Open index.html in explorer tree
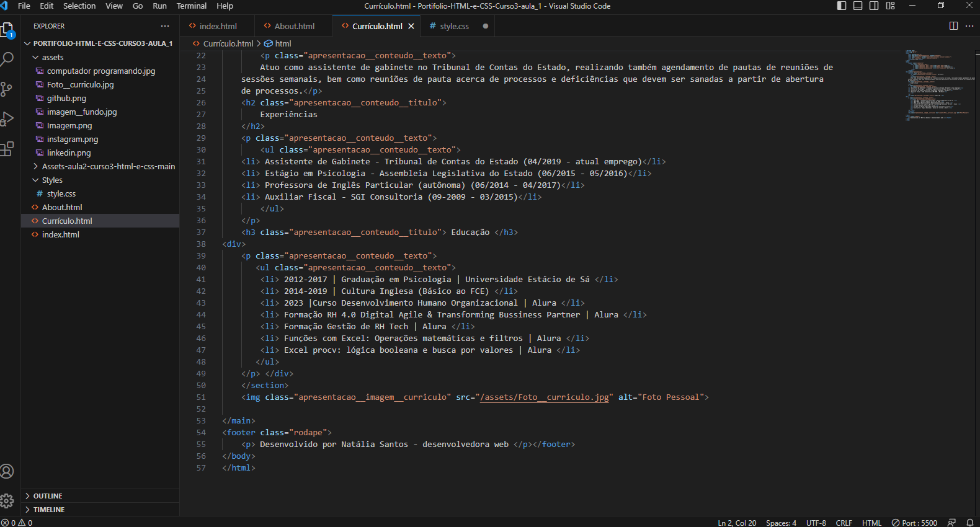The image size is (980, 527). pyautogui.click(x=100, y=234)
